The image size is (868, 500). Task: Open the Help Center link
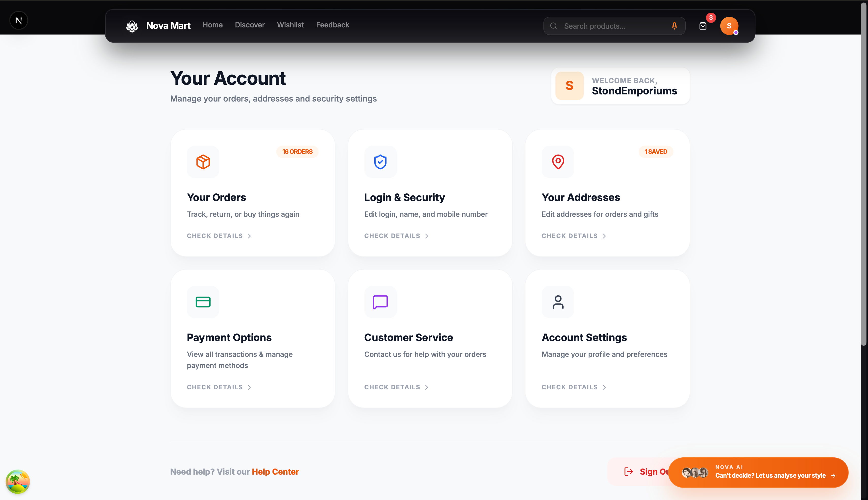tap(275, 472)
